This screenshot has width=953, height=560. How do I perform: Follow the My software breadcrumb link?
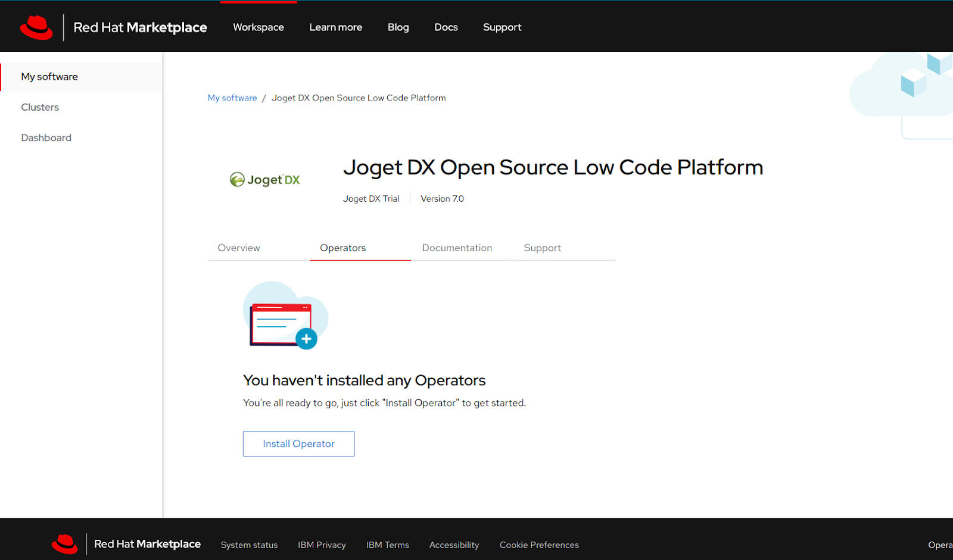(232, 98)
